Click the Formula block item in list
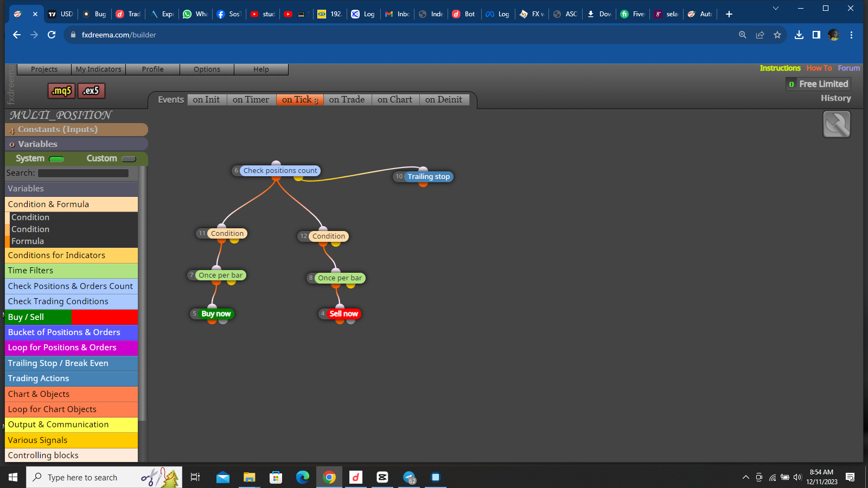 [x=72, y=241]
